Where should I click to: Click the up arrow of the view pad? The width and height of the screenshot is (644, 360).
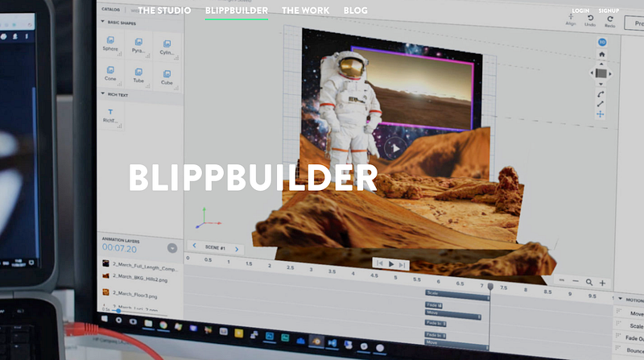click(601, 64)
